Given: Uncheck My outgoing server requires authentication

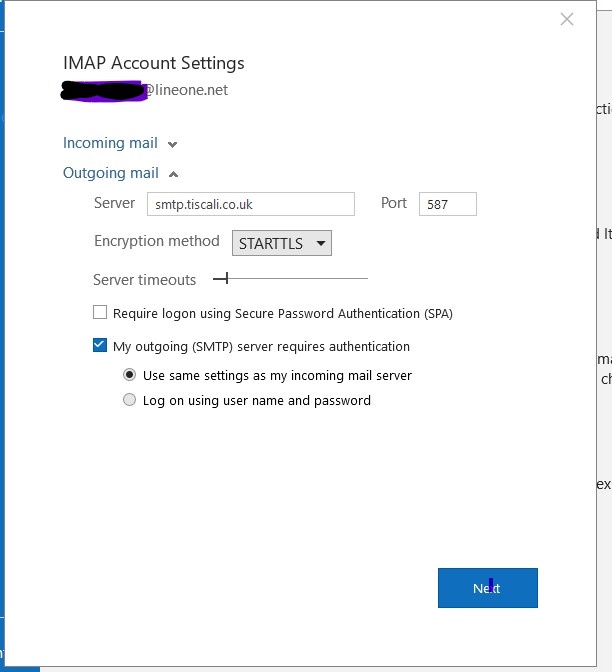Looking at the screenshot, I should pos(100,346).
